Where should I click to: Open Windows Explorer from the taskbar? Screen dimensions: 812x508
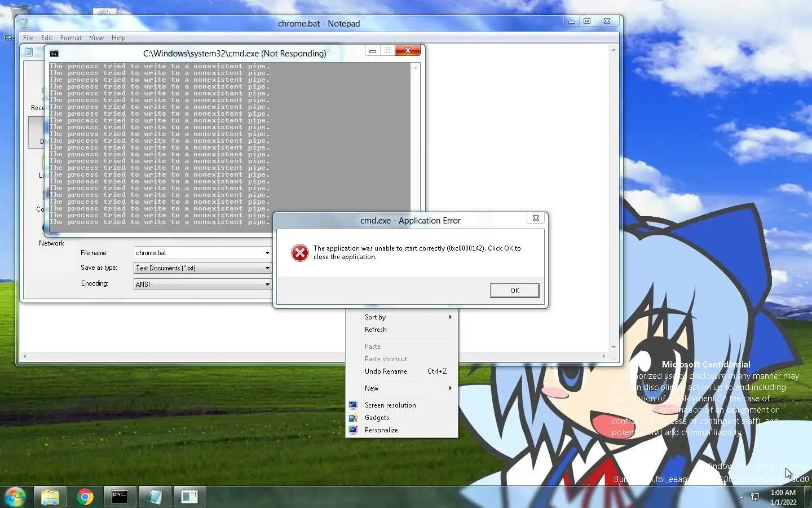[50, 497]
